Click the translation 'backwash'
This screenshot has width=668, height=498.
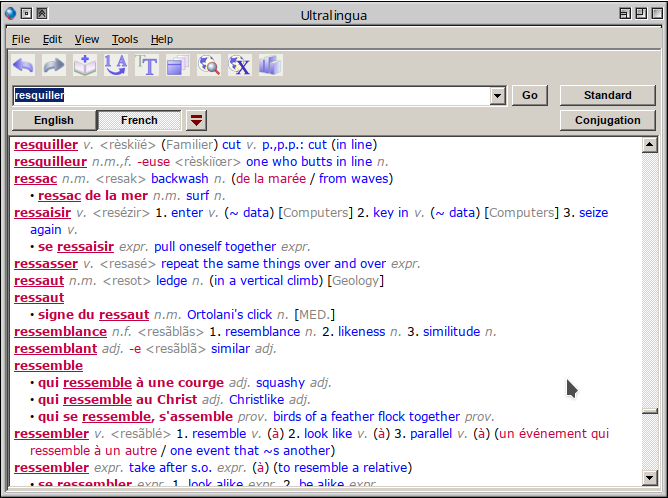click(x=180, y=179)
